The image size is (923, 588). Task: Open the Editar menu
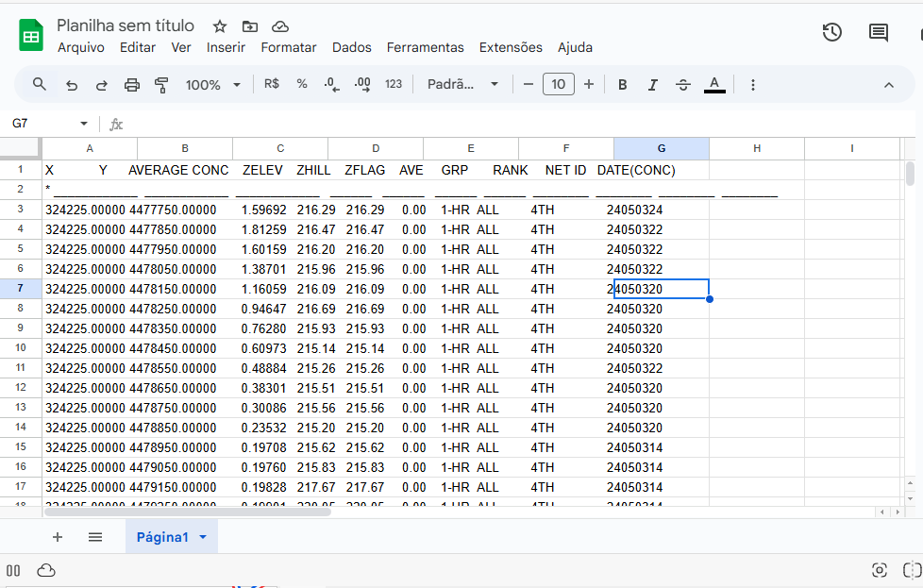click(138, 48)
